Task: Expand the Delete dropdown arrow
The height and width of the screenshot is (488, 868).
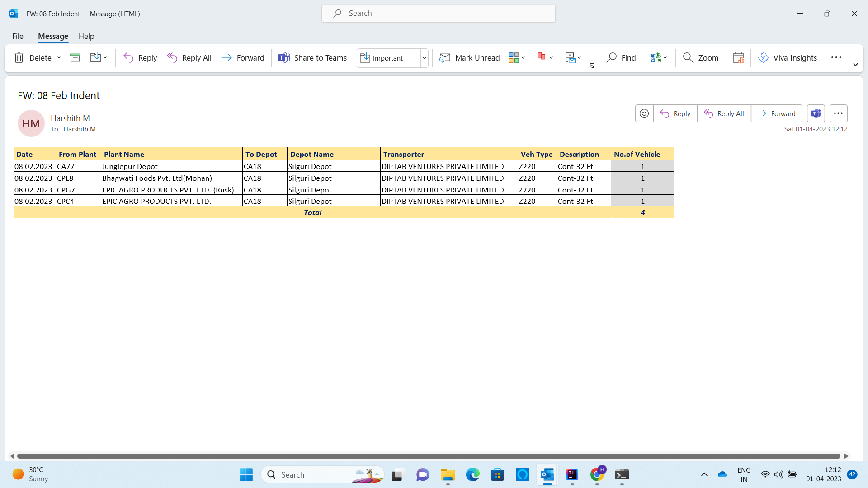Action: [x=59, y=58]
